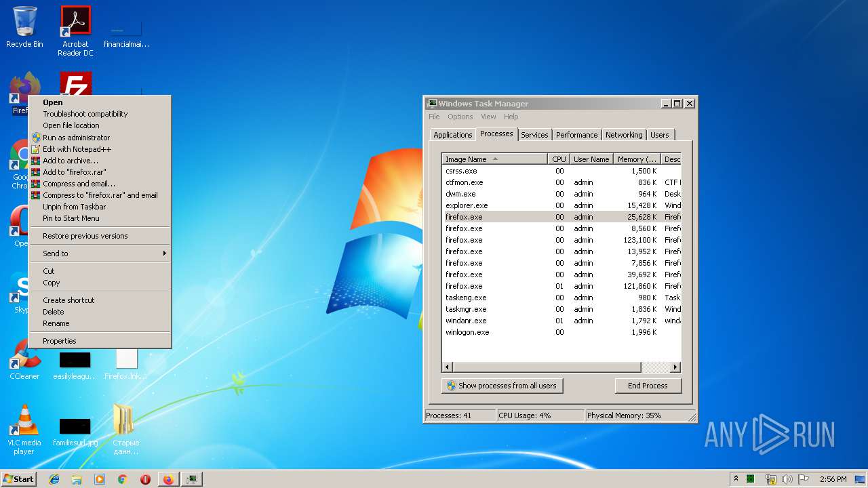Choose Copy in the context menu
868x488 pixels.
point(100,283)
